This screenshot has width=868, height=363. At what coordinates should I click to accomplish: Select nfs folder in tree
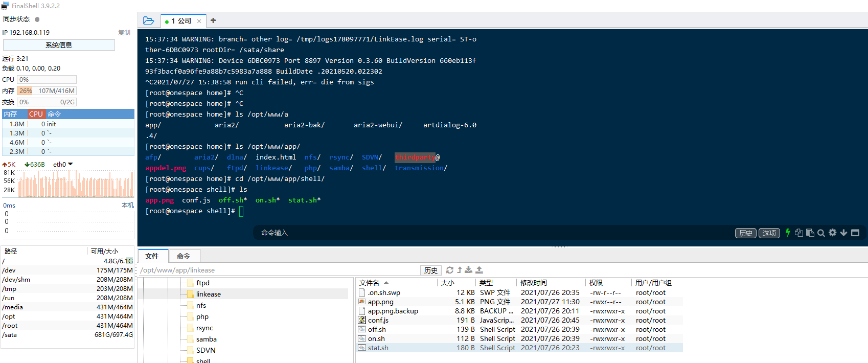click(x=201, y=305)
